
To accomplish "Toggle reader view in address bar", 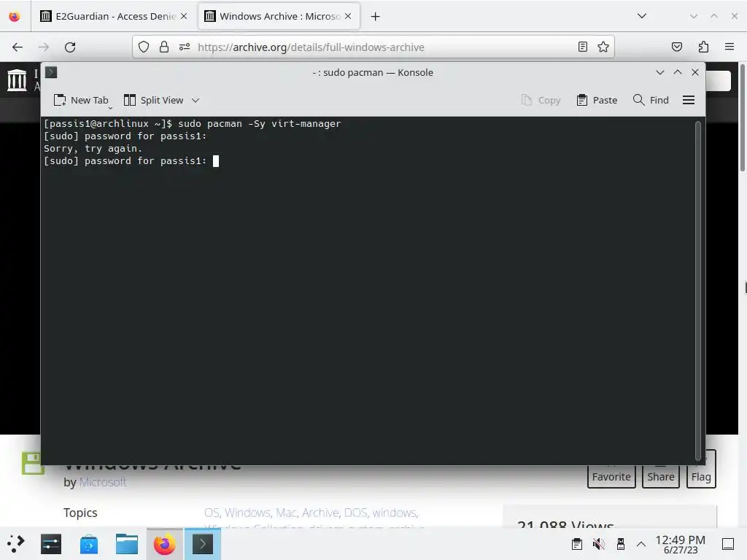I will point(582,47).
